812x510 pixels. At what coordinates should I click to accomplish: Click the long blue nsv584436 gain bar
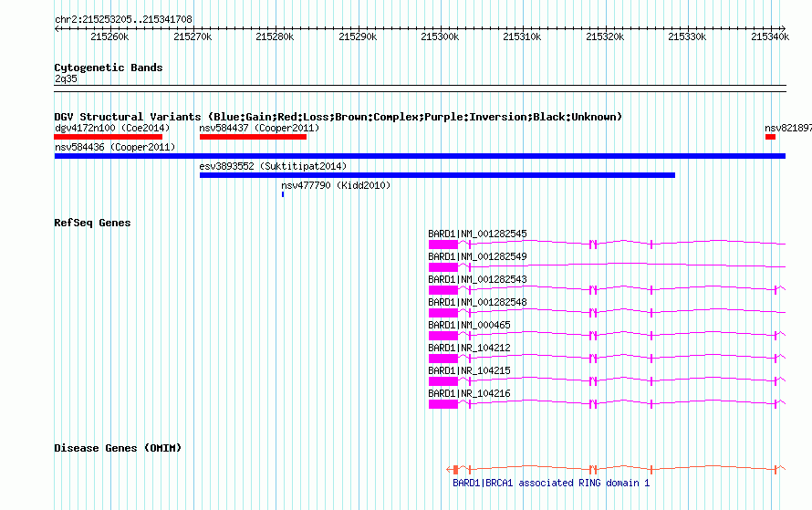tap(420, 156)
